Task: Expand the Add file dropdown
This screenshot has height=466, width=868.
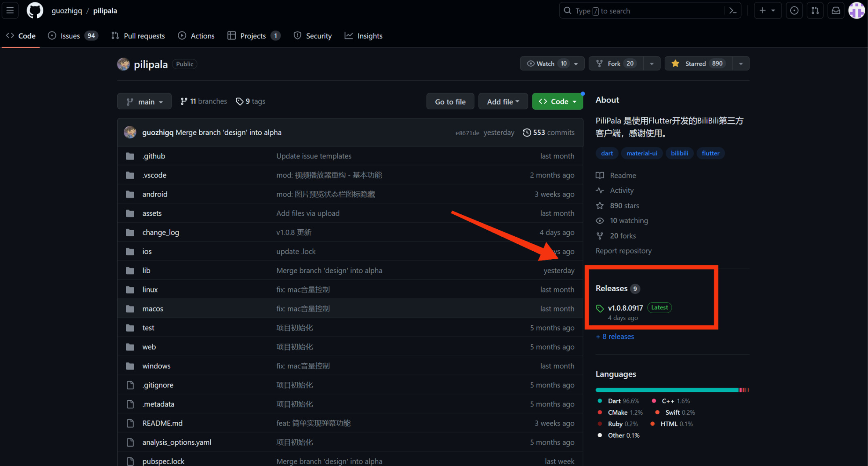Action: point(503,102)
